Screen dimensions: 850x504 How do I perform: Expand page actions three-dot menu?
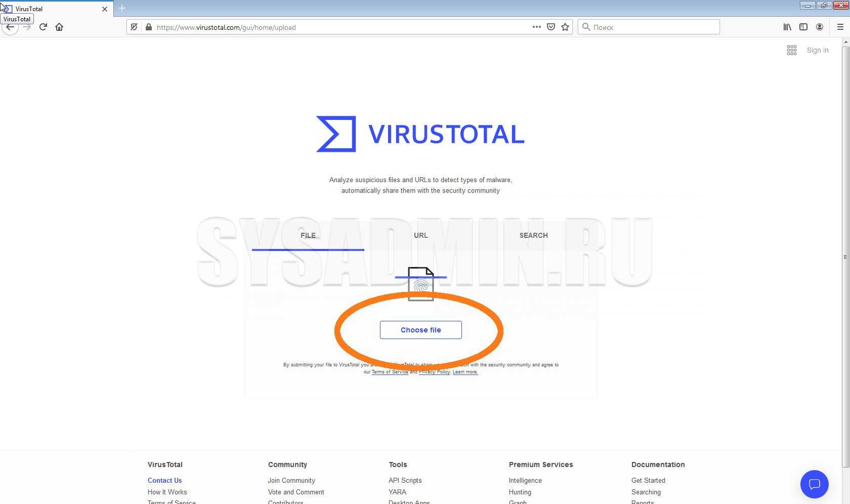coord(536,27)
